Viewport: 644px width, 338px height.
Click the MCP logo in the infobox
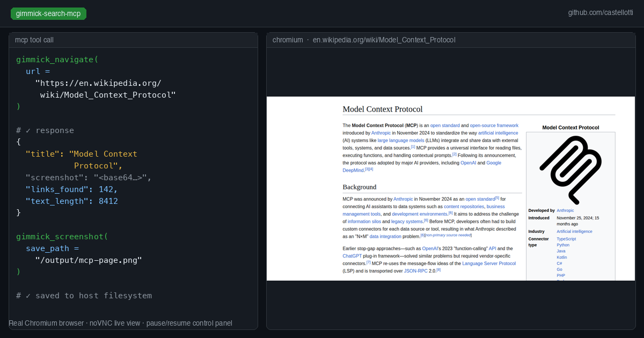click(x=570, y=168)
